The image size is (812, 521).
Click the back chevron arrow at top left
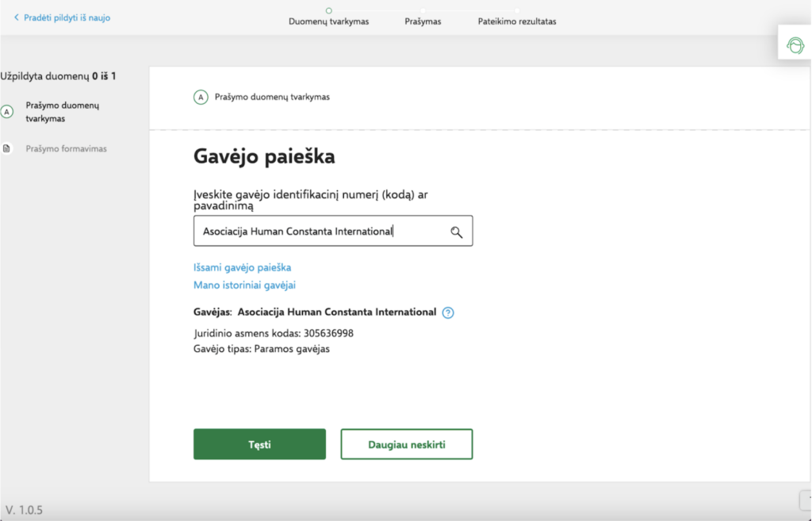point(16,17)
